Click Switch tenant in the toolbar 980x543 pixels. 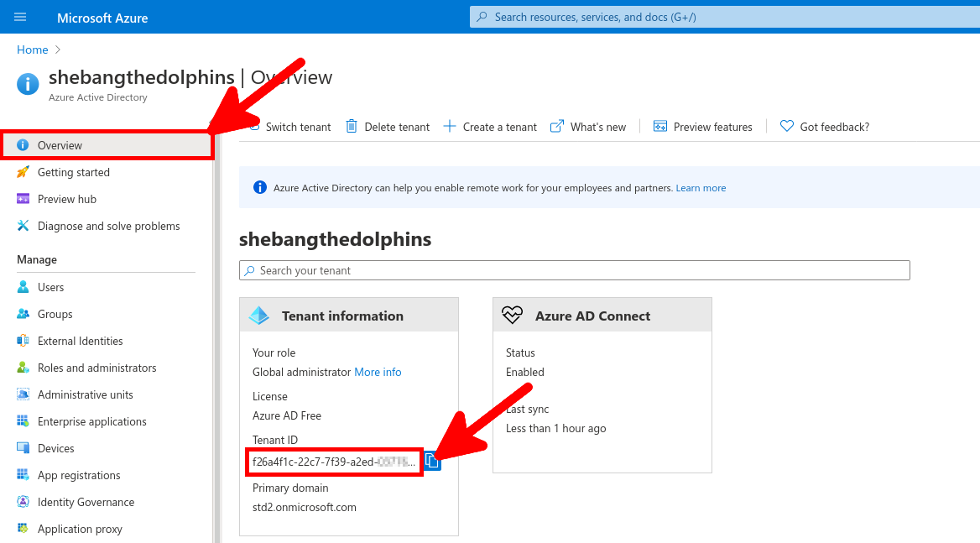pyautogui.click(x=299, y=126)
